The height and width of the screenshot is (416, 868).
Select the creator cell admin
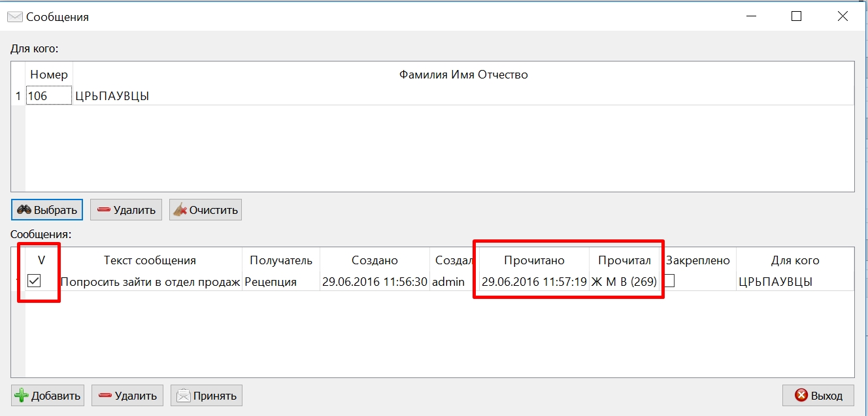click(454, 282)
